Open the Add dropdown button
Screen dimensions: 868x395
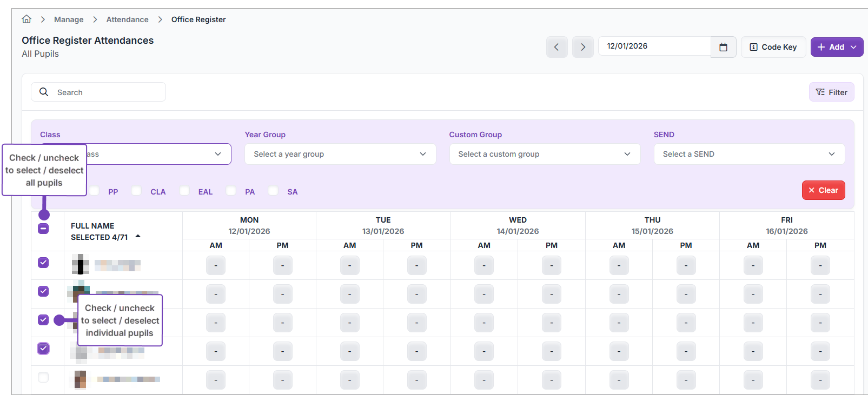[836, 47]
